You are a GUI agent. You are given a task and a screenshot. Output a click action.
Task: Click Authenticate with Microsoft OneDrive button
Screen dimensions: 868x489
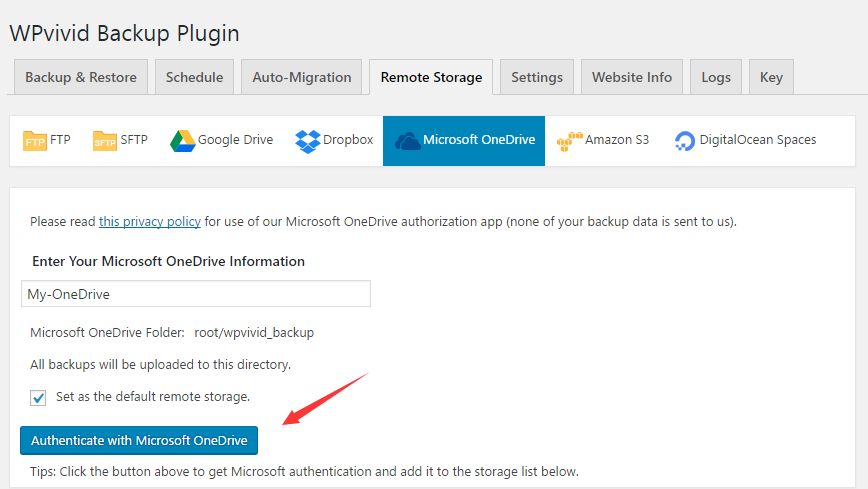(x=139, y=440)
